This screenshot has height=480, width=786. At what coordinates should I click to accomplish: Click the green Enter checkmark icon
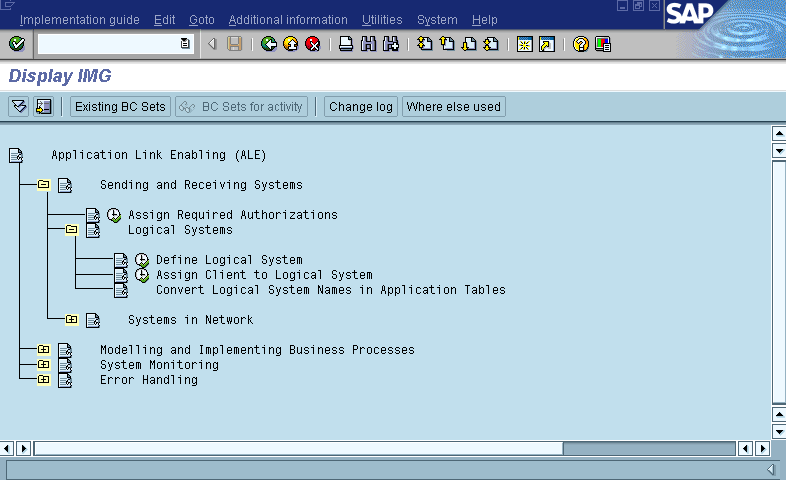pyautogui.click(x=17, y=44)
